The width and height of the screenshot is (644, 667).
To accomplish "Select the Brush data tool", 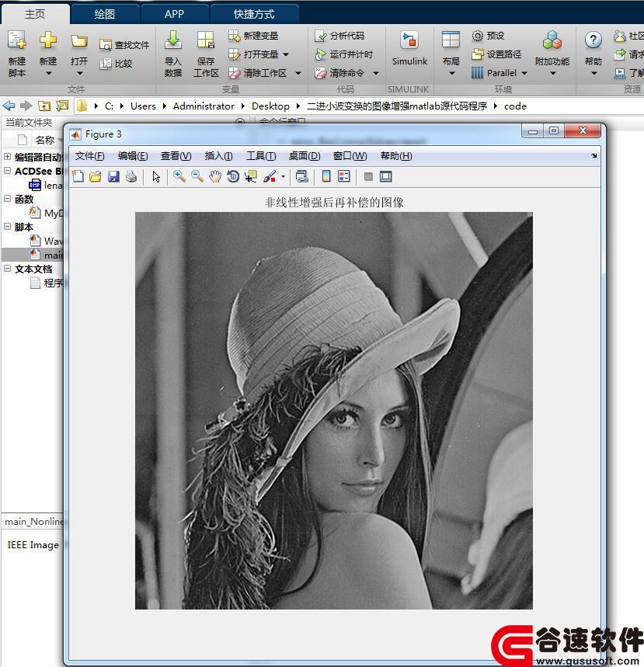I will [x=270, y=176].
